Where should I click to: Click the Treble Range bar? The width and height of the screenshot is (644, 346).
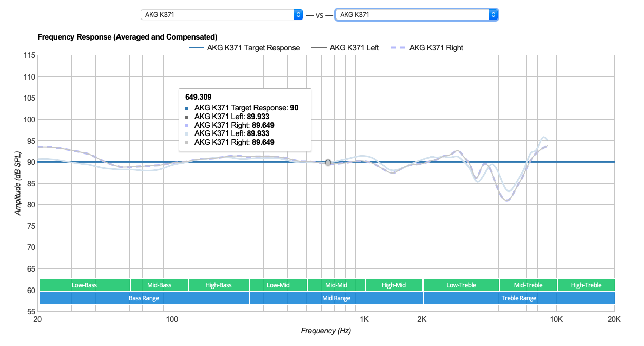pos(519,298)
